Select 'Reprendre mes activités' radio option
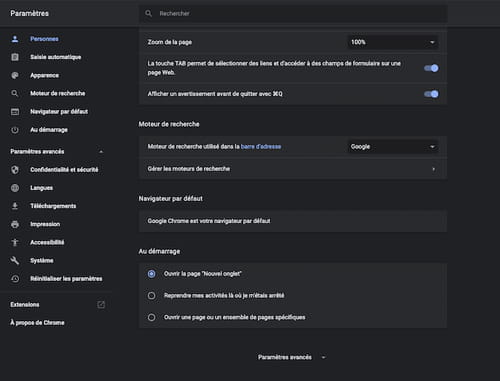The height and width of the screenshot is (381, 500). pyautogui.click(x=151, y=296)
